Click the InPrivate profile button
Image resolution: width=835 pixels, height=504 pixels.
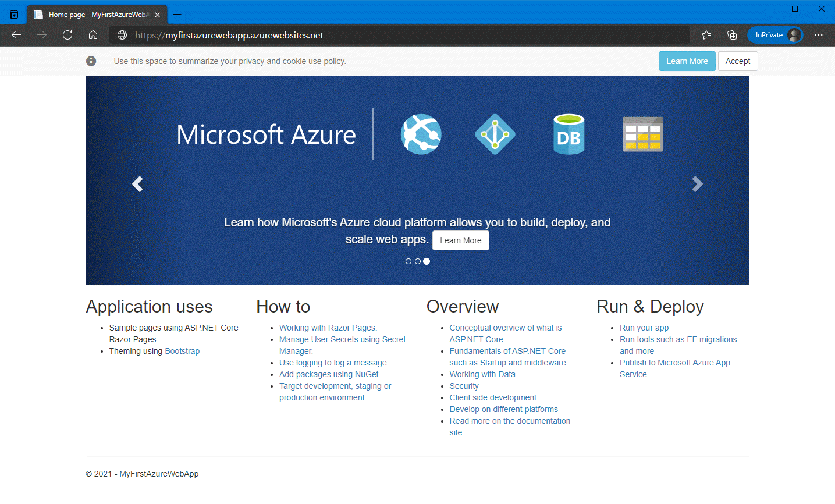pyautogui.click(x=775, y=35)
